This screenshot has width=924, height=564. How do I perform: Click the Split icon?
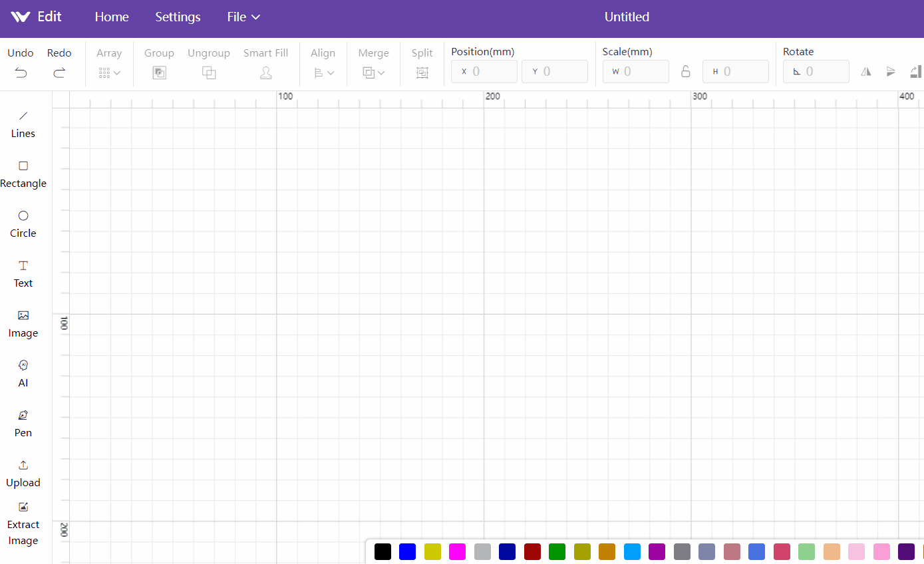click(422, 73)
